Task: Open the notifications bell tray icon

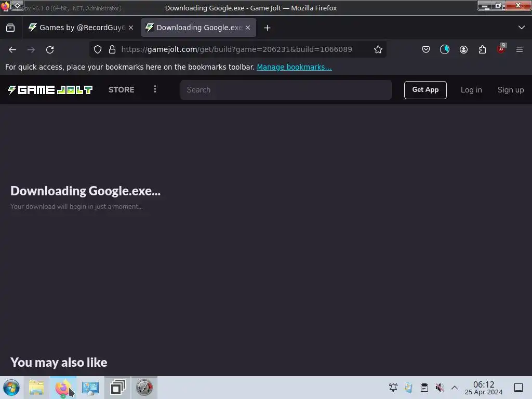Action: [x=393, y=388]
